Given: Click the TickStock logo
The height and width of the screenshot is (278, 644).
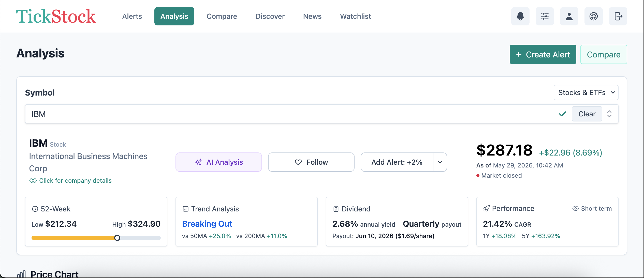Looking at the screenshot, I should click(x=56, y=16).
